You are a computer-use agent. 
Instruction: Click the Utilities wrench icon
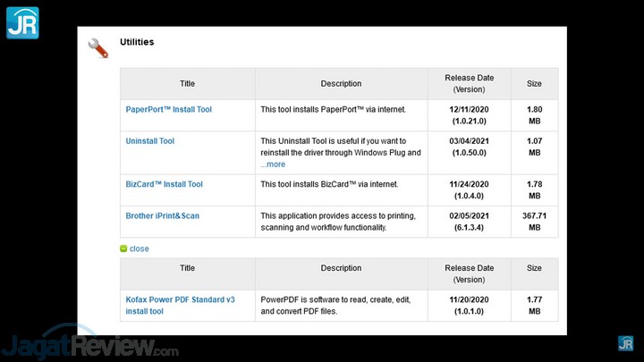pos(97,47)
